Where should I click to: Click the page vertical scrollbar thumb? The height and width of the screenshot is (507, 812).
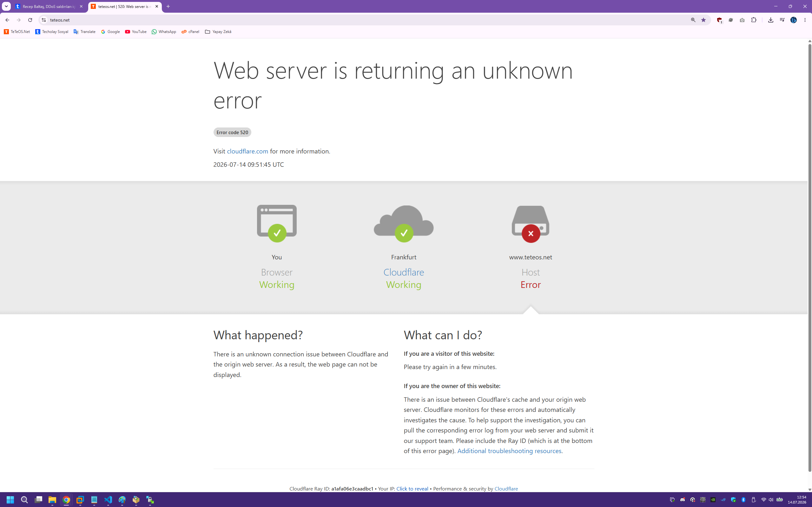[x=810, y=258]
